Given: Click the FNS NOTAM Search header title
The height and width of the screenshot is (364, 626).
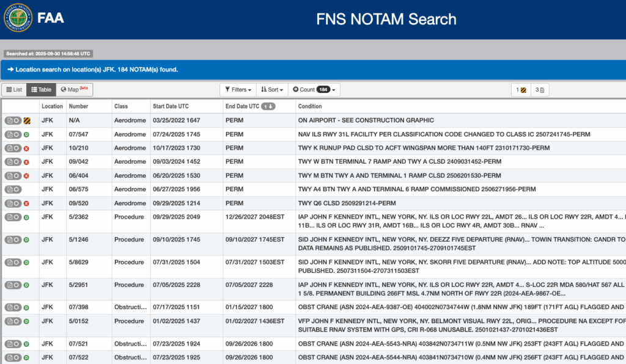Looking at the screenshot, I should click(386, 19).
